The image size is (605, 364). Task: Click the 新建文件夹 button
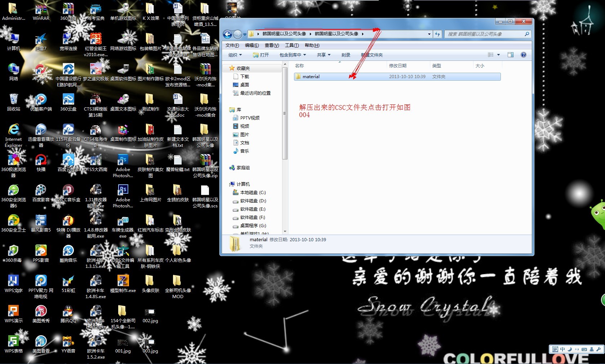tap(372, 55)
